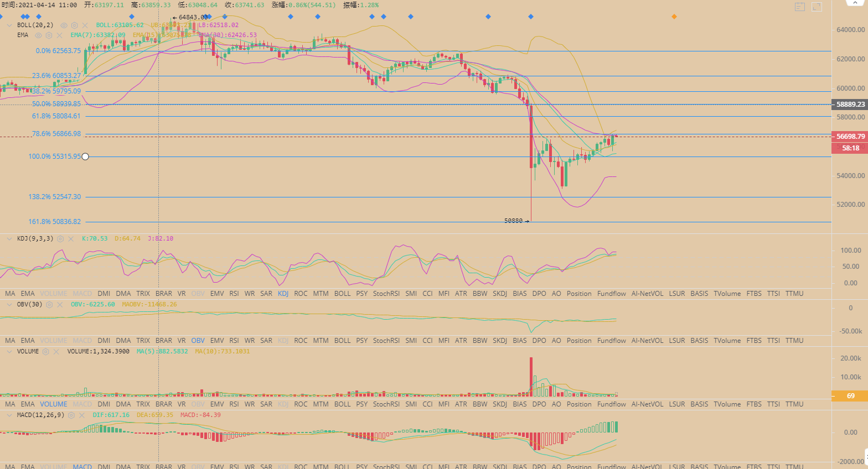Viewport: 868px width, 469px height.
Task: Select LSUR tab under the VOLUME panel
Action: [x=676, y=404]
